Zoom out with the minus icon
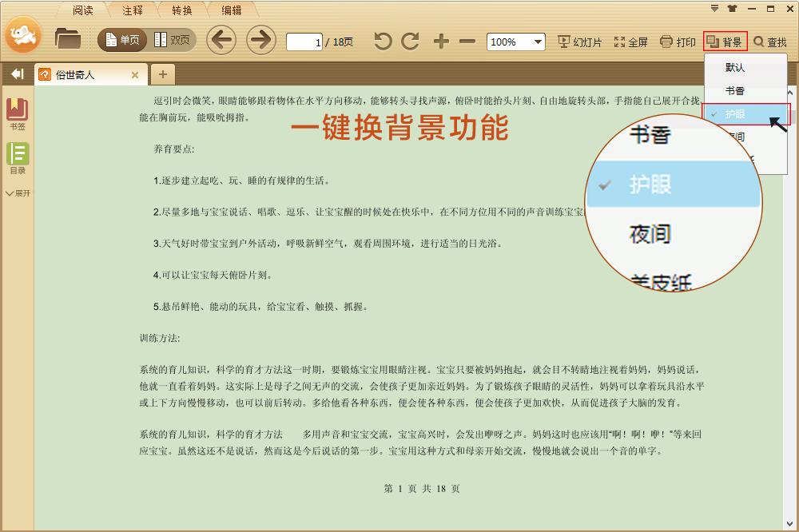 [467, 42]
